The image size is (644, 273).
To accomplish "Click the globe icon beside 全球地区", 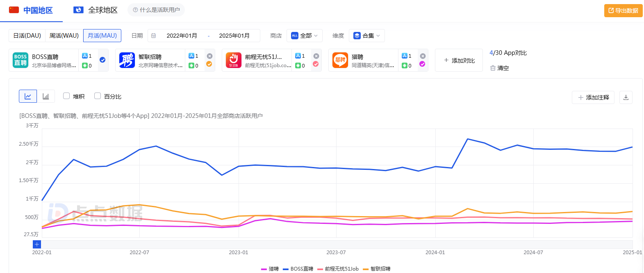I will 78,10.
